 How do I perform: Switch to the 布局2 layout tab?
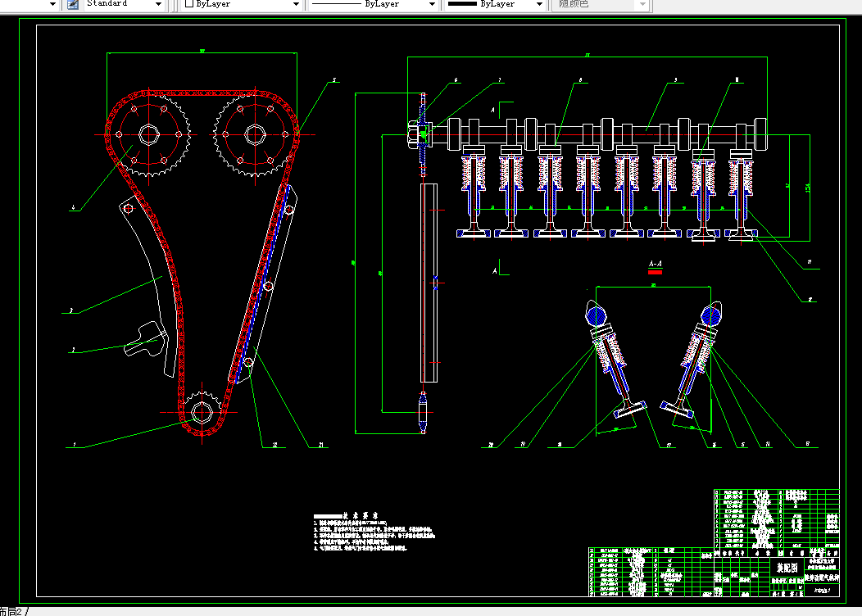(x=11, y=612)
